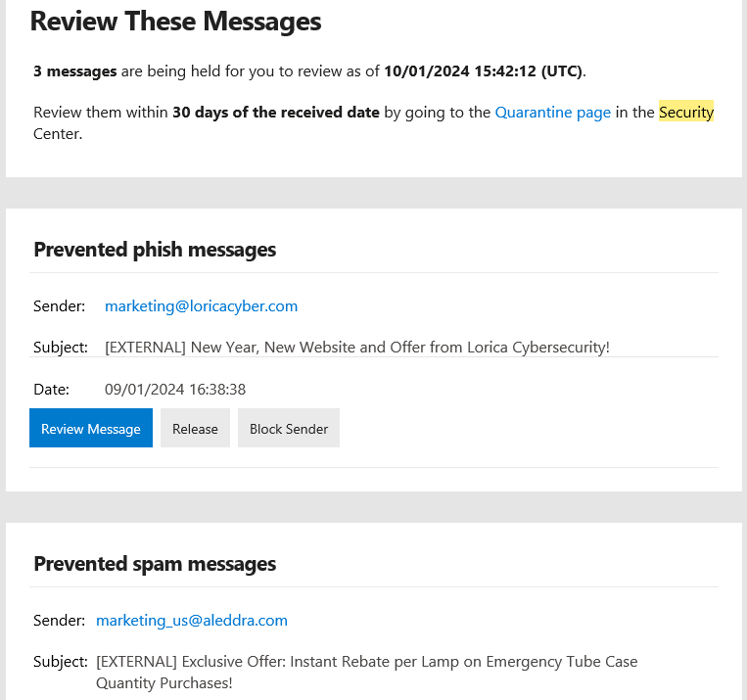Open the marketing_us@aleddra.com sender link
Screen dimensions: 747x700
click(x=191, y=621)
